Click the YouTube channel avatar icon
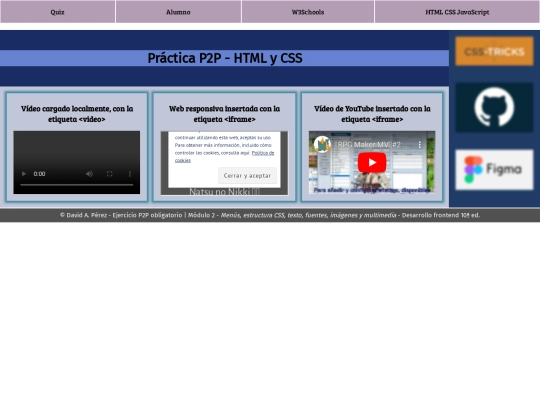Screen dimensions: 540x405 (x=322, y=145)
